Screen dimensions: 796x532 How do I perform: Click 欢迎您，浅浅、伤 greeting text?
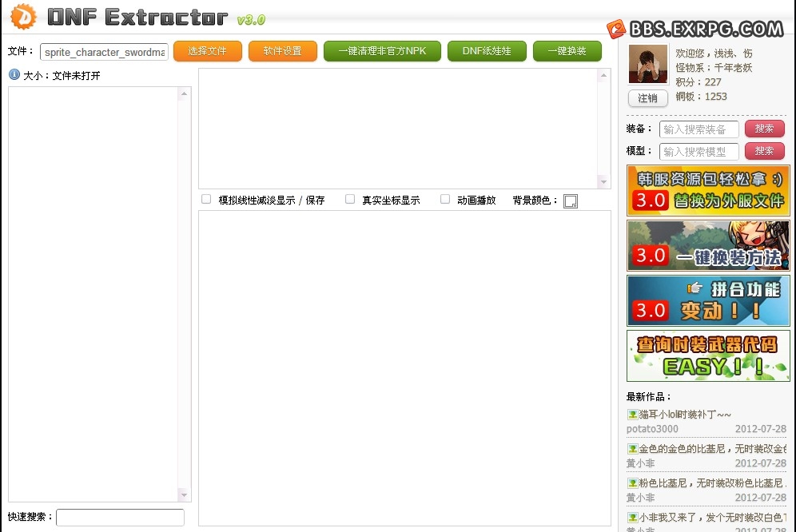tap(714, 54)
